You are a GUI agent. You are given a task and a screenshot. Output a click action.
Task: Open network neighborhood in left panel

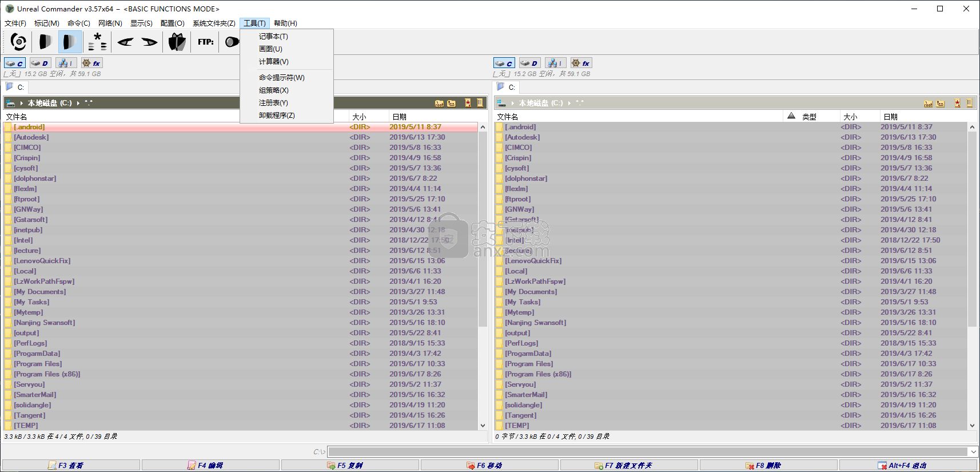[65, 63]
